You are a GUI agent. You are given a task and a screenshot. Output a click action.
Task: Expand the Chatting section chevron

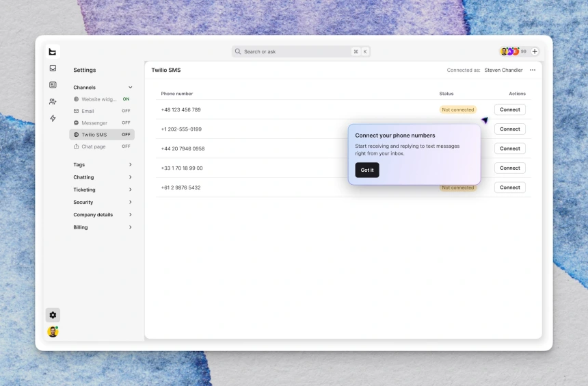[131, 177]
